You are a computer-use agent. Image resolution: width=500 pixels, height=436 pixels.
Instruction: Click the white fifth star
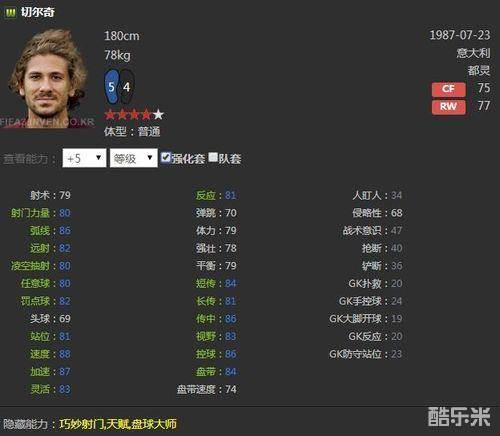pos(158,115)
